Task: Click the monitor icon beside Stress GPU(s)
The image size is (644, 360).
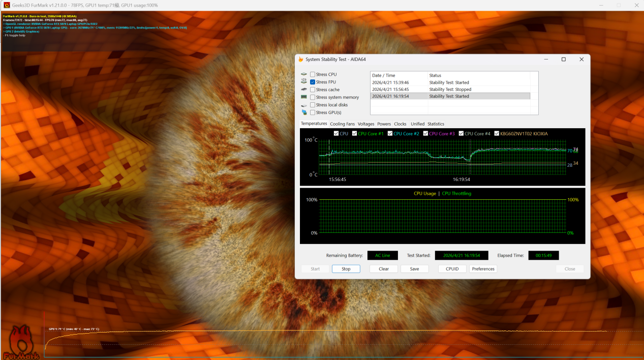Action: tap(304, 112)
